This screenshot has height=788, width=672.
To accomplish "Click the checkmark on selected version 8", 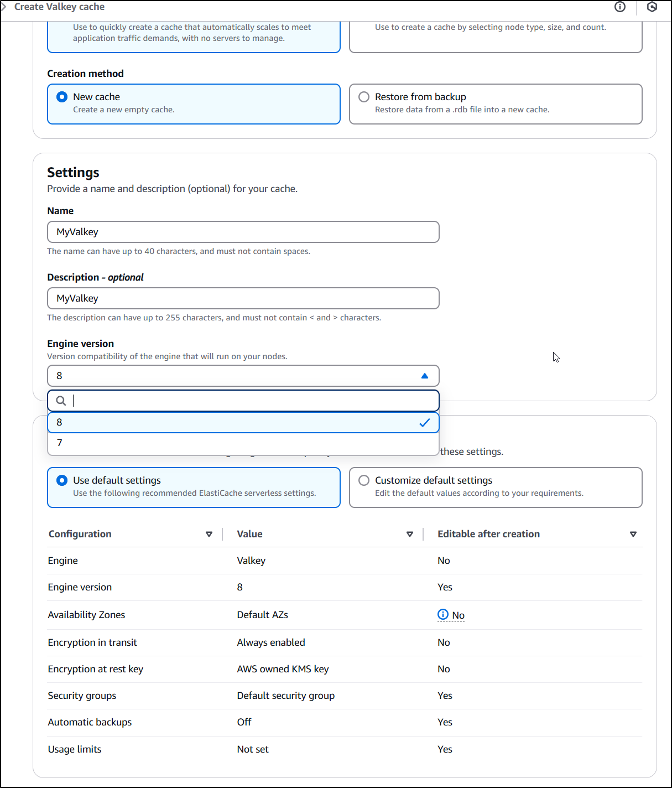I will click(425, 423).
